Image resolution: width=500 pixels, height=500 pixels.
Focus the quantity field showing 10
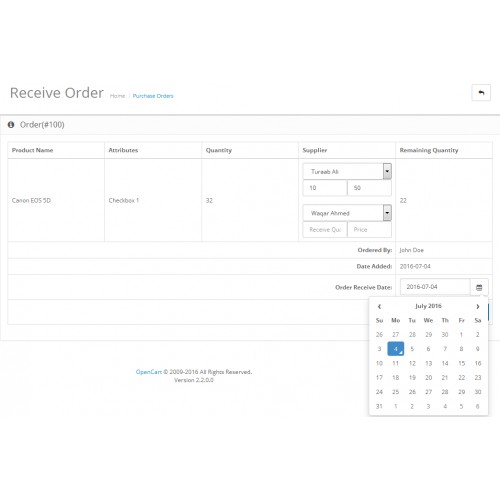tap(325, 188)
